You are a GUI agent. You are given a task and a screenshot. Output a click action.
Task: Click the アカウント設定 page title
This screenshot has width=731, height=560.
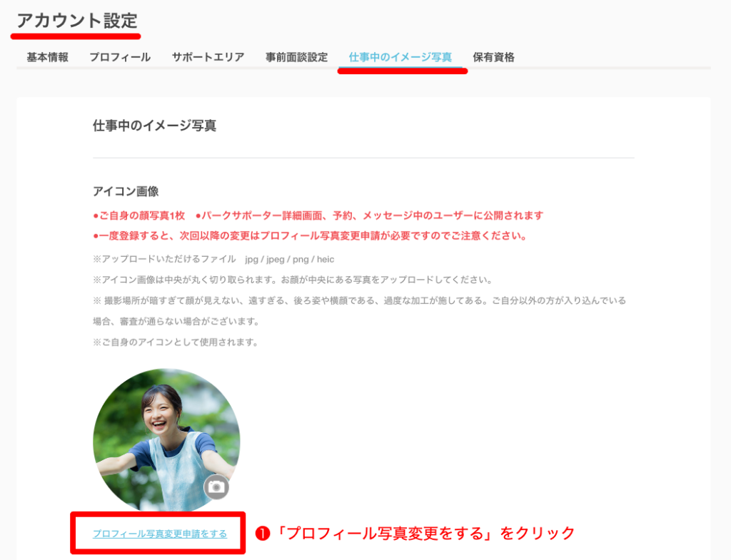coord(77,21)
